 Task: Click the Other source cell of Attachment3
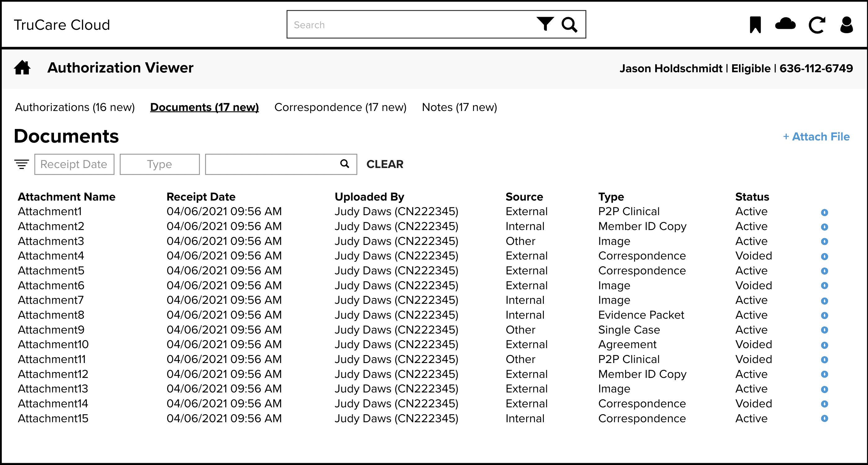pyautogui.click(x=520, y=241)
